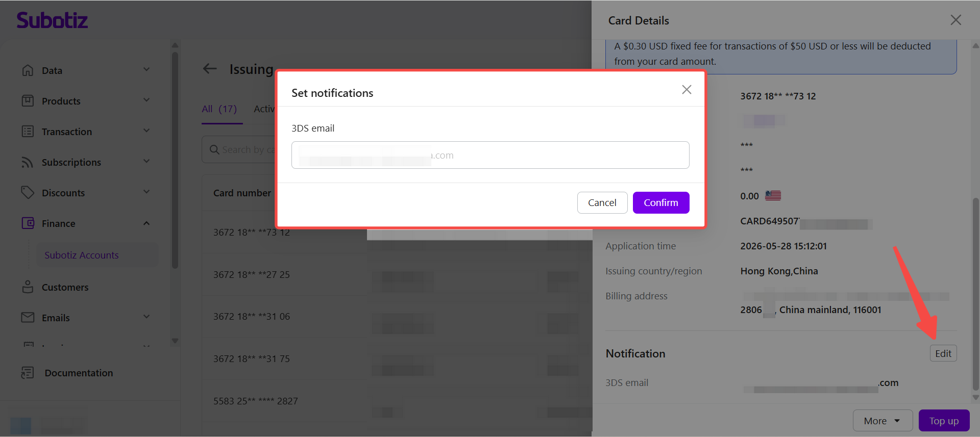Image resolution: width=980 pixels, height=437 pixels.
Task: Open the More dropdown button
Action: pos(883,421)
